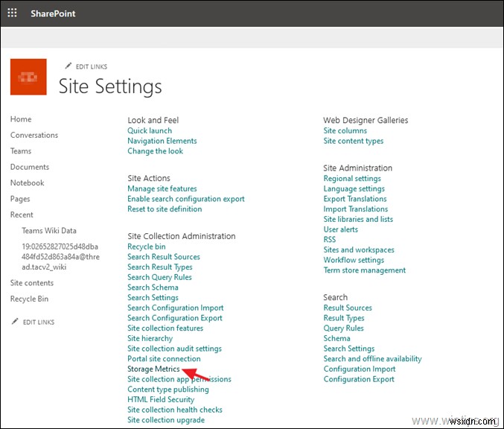
Task: Open Navigation Elements link
Action: pyautogui.click(x=162, y=141)
